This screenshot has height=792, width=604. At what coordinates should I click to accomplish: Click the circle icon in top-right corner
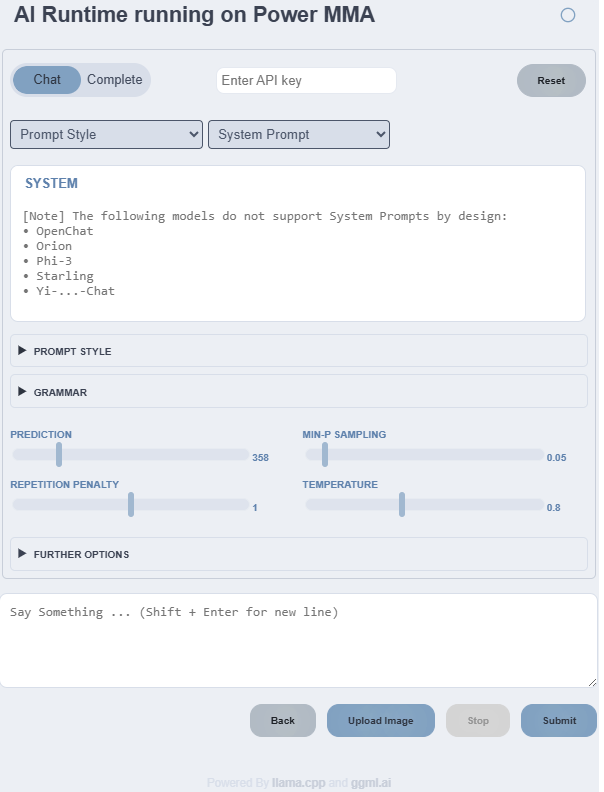tap(568, 15)
